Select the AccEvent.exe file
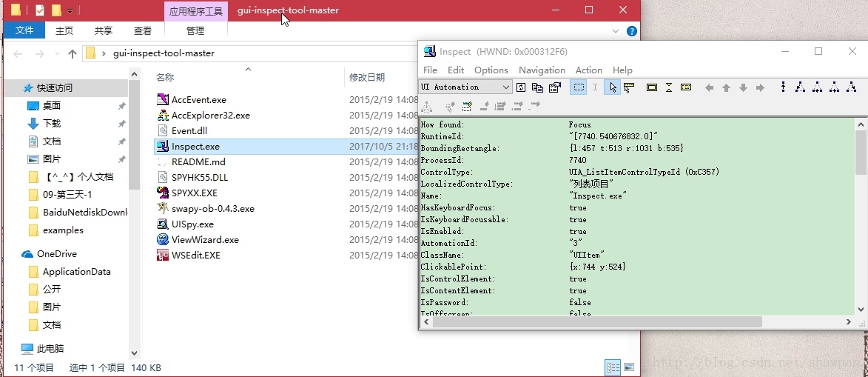The width and height of the screenshot is (868, 377). (x=199, y=100)
